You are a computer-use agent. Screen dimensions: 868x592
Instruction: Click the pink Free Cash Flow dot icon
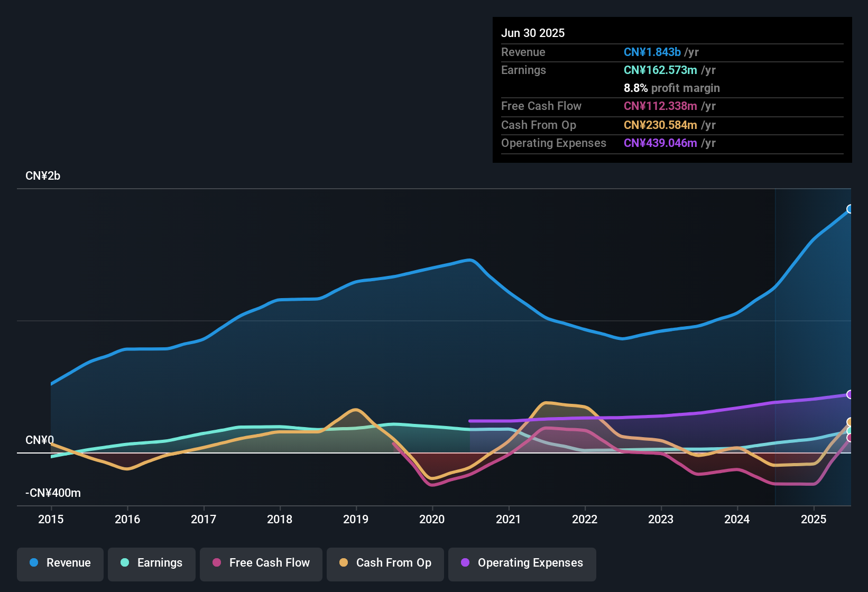216,563
